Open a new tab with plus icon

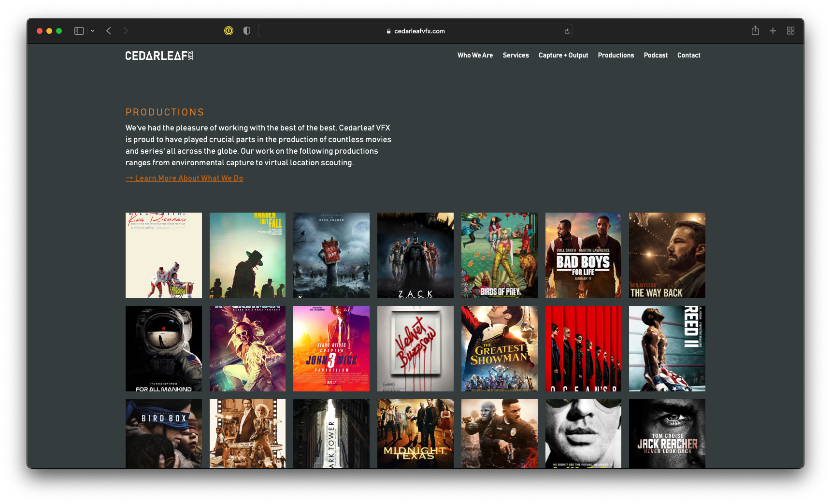[773, 31]
